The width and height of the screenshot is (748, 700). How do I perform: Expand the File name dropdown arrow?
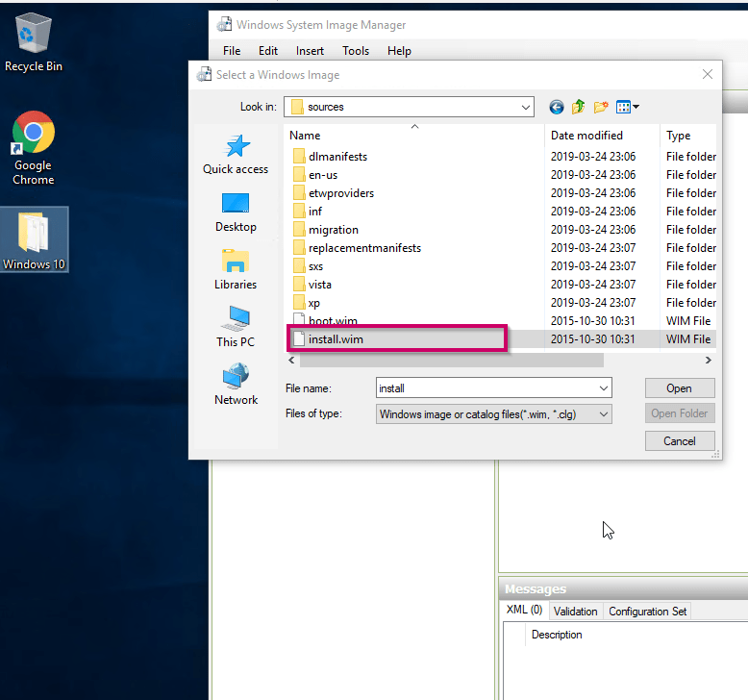pyautogui.click(x=603, y=388)
